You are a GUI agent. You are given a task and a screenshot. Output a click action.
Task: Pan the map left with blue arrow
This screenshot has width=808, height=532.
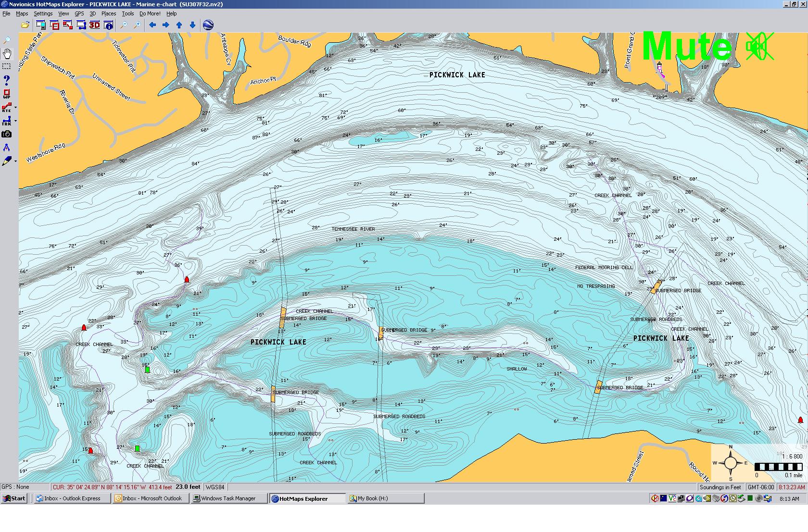[152, 25]
